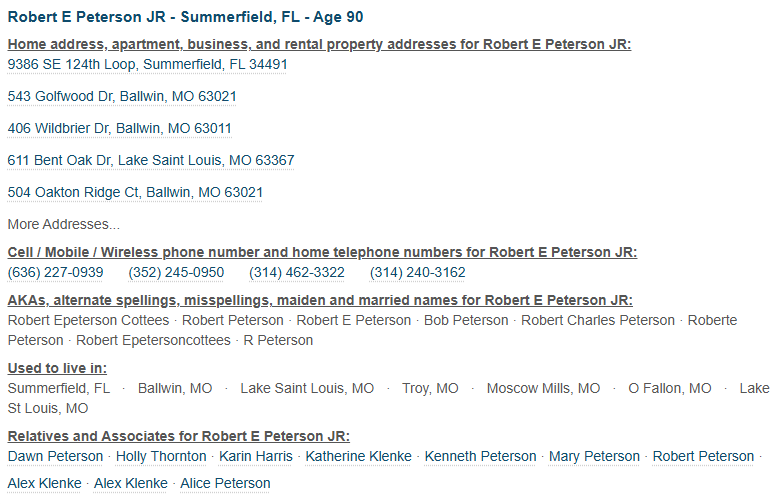Select relative Kenneth Peterson
778x504 pixels.
coord(480,456)
